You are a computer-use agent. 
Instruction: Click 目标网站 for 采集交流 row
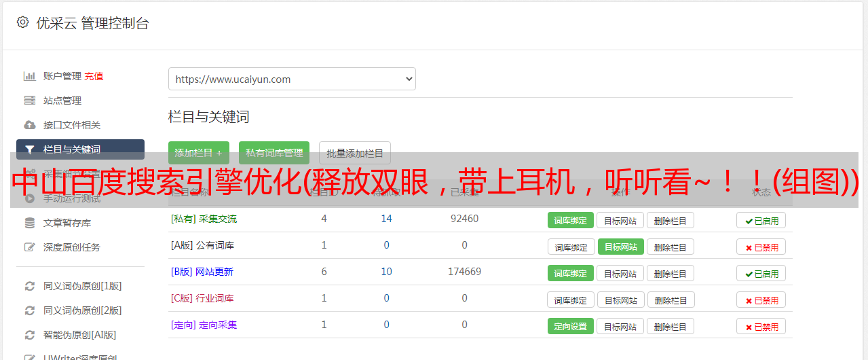click(x=620, y=220)
